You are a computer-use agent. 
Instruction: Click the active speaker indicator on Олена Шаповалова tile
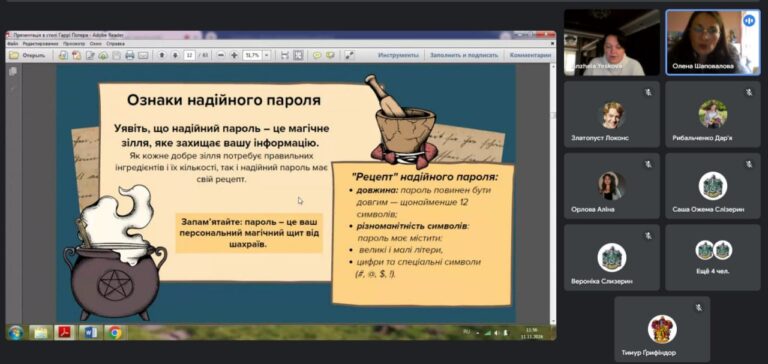click(x=748, y=21)
